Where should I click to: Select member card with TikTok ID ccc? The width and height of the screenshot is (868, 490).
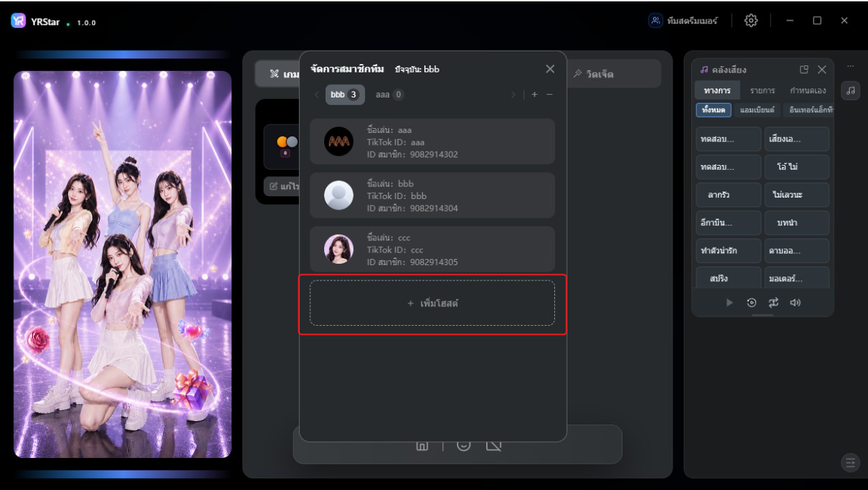tap(432, 249)
